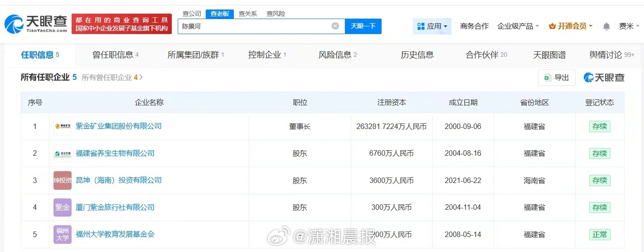The height and width of the screenshot is (252, 644).
Task: Open 厦门紫金旅行社有限公司 link
Action: coord(115,207)
